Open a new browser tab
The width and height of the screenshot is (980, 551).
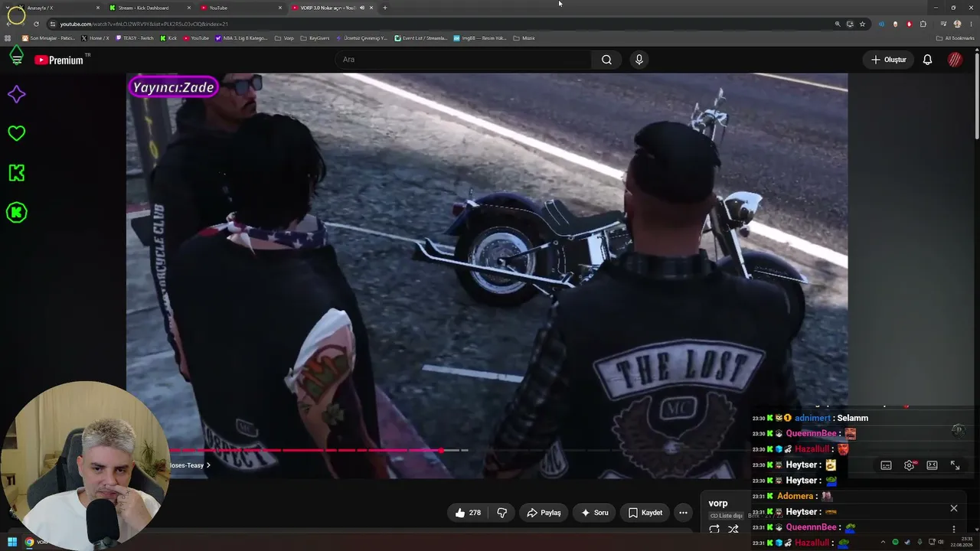385,8
